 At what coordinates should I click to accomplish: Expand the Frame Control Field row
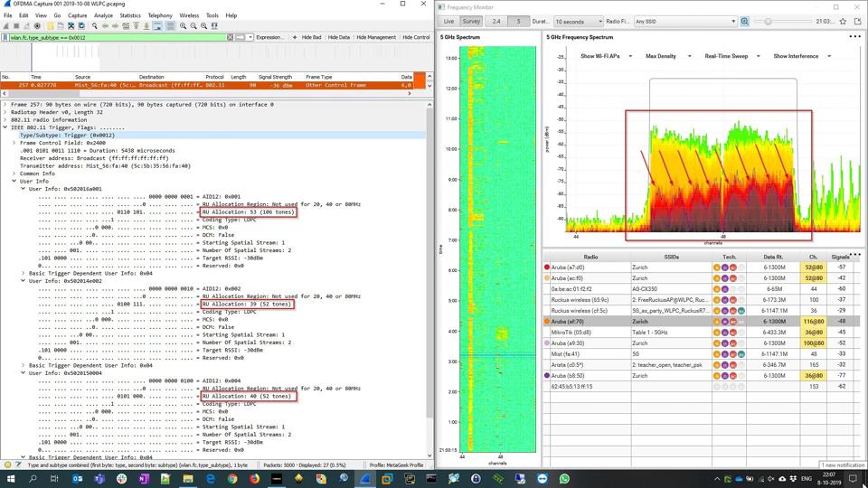tap(14, 143)
